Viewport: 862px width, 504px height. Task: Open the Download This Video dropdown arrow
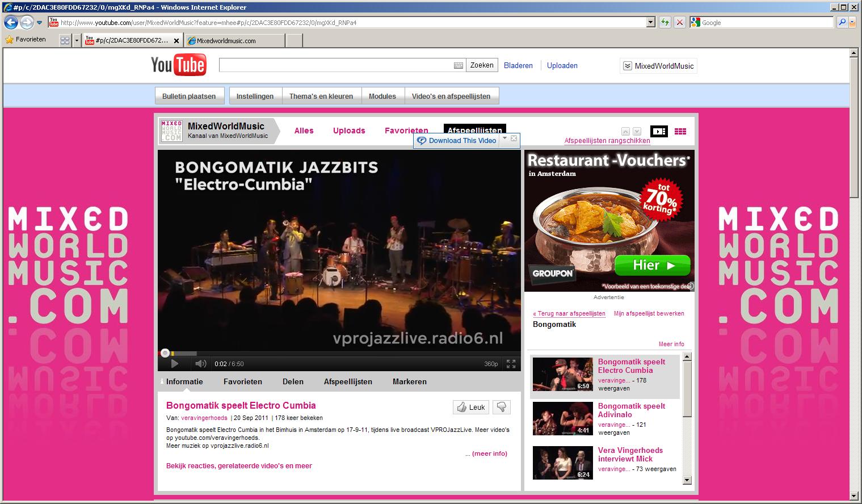point(504,138)
